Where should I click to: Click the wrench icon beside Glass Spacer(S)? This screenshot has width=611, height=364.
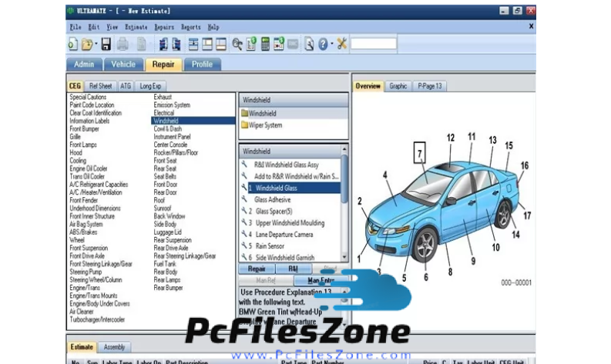coord(244,211)
